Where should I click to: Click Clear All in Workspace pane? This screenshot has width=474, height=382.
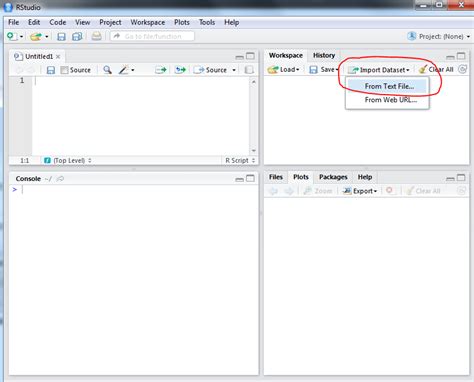point(436,70)
